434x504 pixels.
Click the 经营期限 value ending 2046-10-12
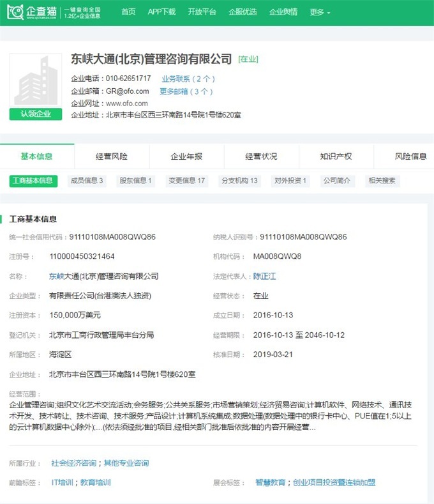click(299, 335)
